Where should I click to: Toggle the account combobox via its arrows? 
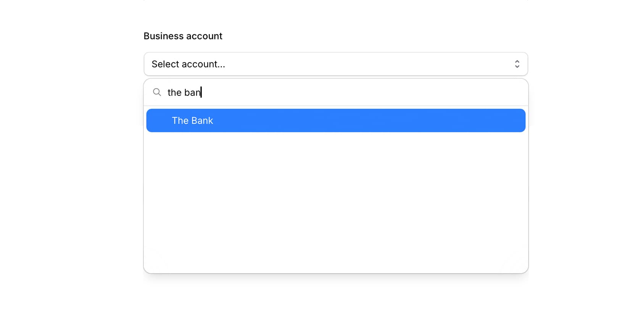click(x=517, y=64)
